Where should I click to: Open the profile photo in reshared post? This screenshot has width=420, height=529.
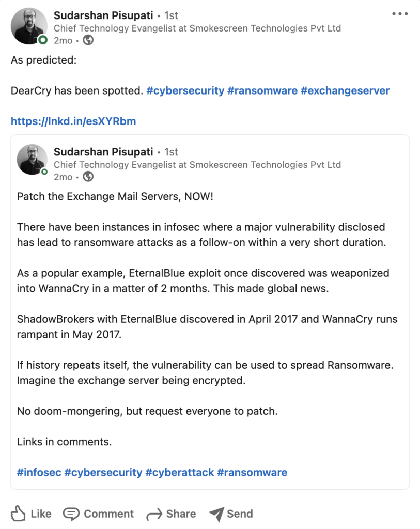[x=33, y=160]
